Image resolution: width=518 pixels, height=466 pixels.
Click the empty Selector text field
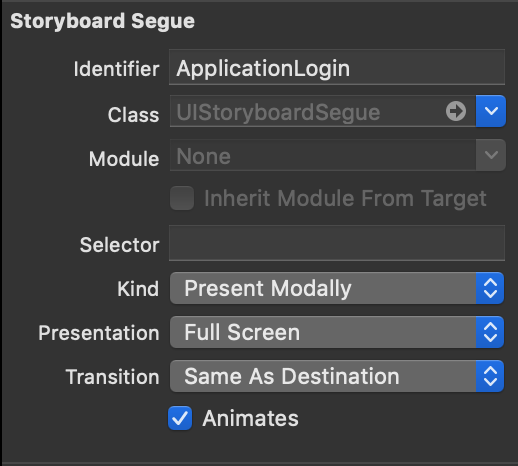point(337,243)
